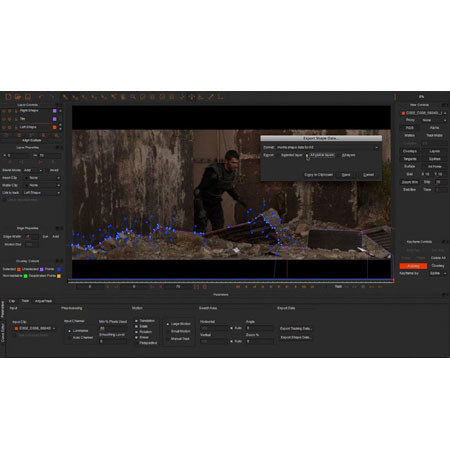
Task: Click Save in the Export Shape Data dialog
Action: pos(346,175)
